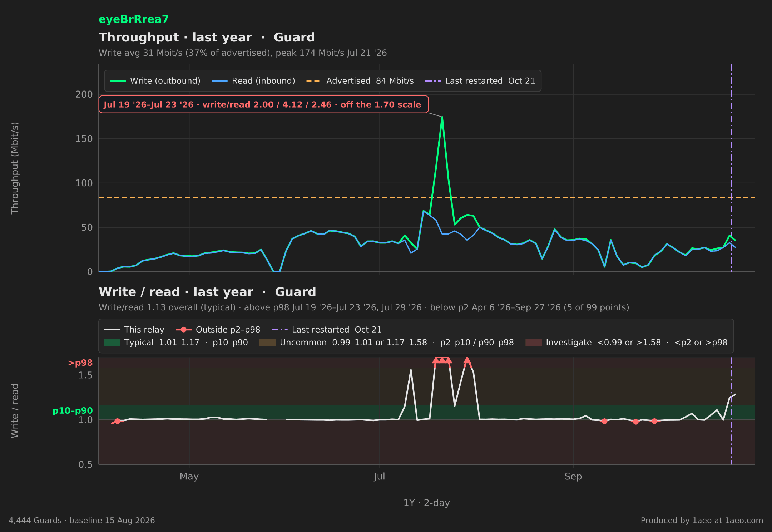Click the May x-axis label

189,477
